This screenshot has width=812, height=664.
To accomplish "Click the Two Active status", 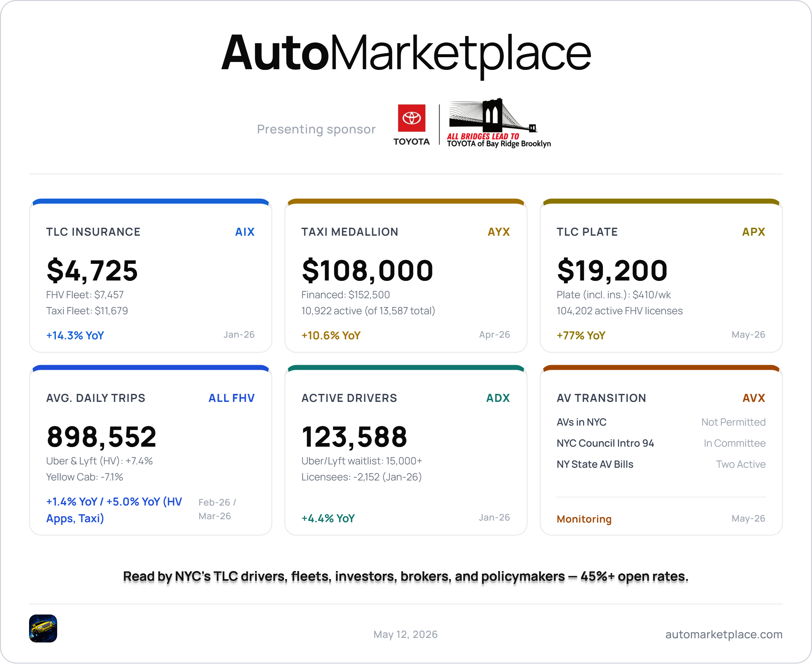I will point(740,464).
